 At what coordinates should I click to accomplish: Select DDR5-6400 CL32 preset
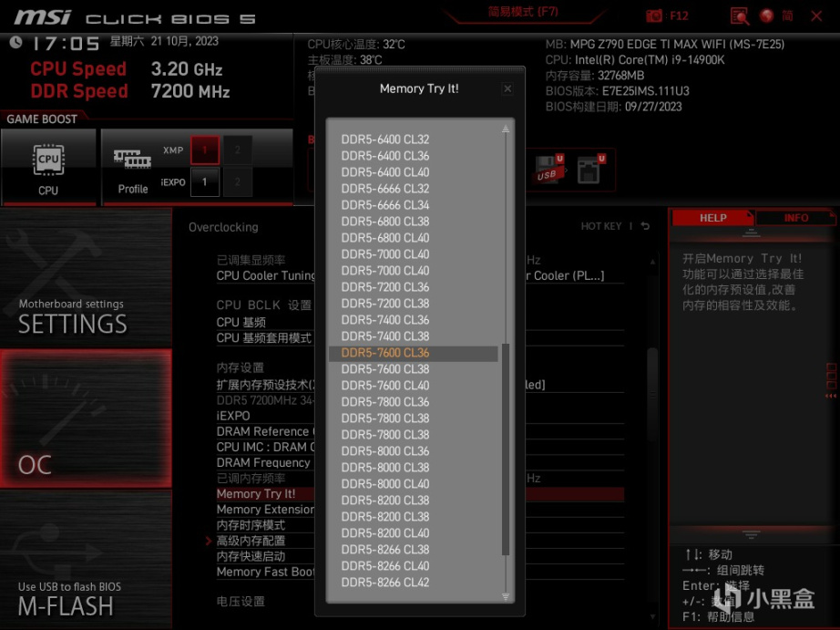[385, 139]
